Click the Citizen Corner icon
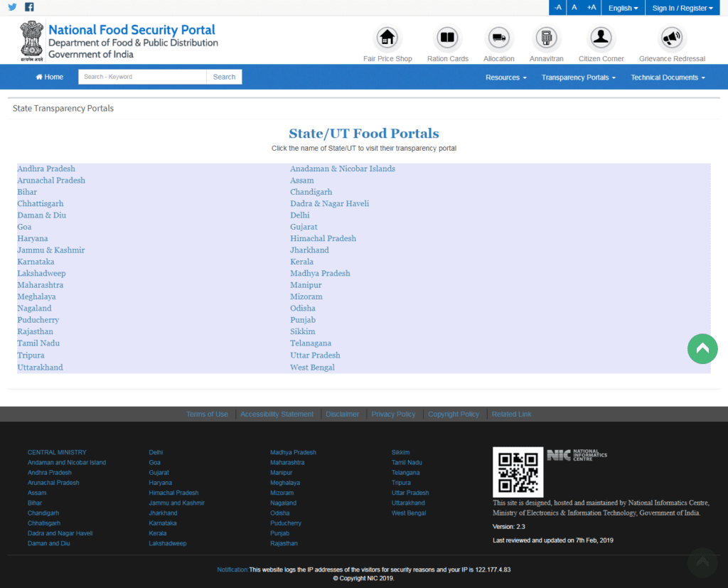728x588 pixels. 601,38
